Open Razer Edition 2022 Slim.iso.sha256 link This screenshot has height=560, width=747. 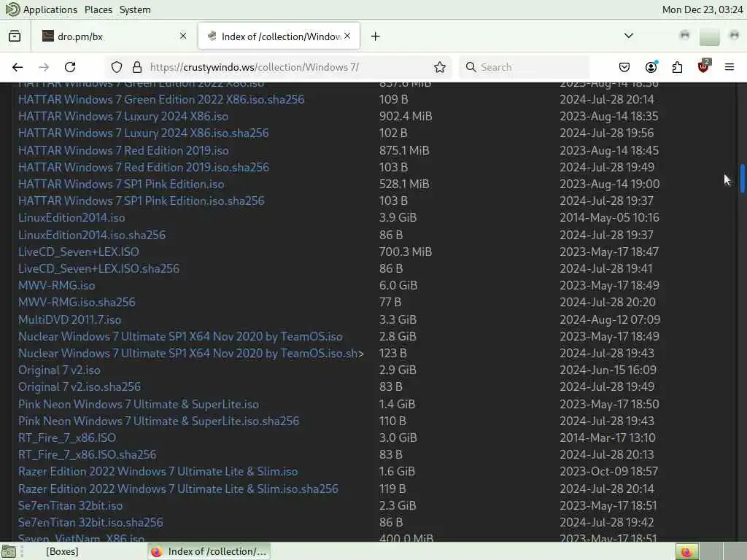pos(178,489)
